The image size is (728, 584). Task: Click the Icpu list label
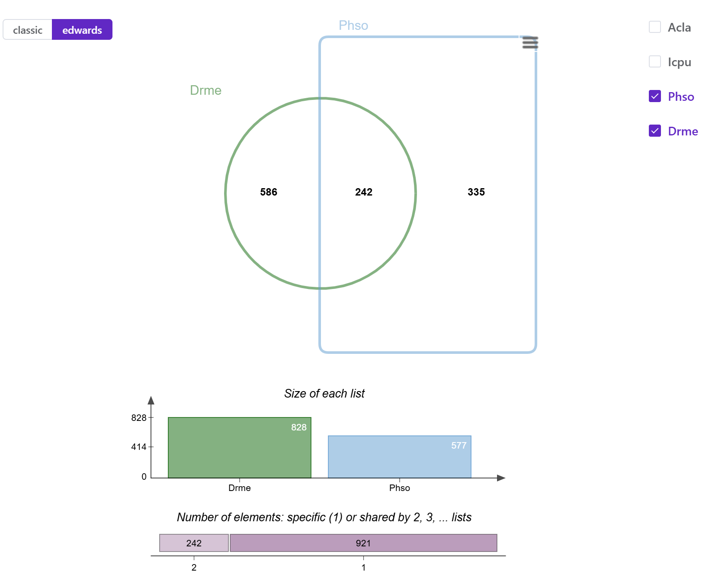680,62
